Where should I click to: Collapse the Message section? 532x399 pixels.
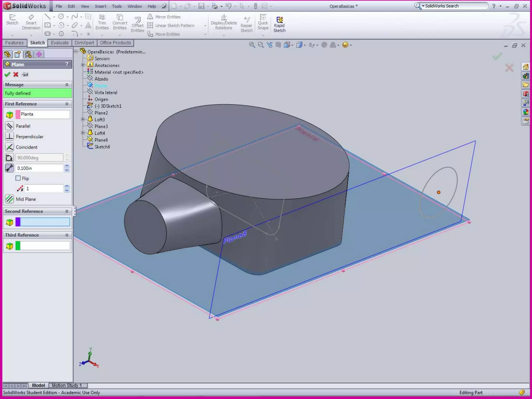pos(67,85)
